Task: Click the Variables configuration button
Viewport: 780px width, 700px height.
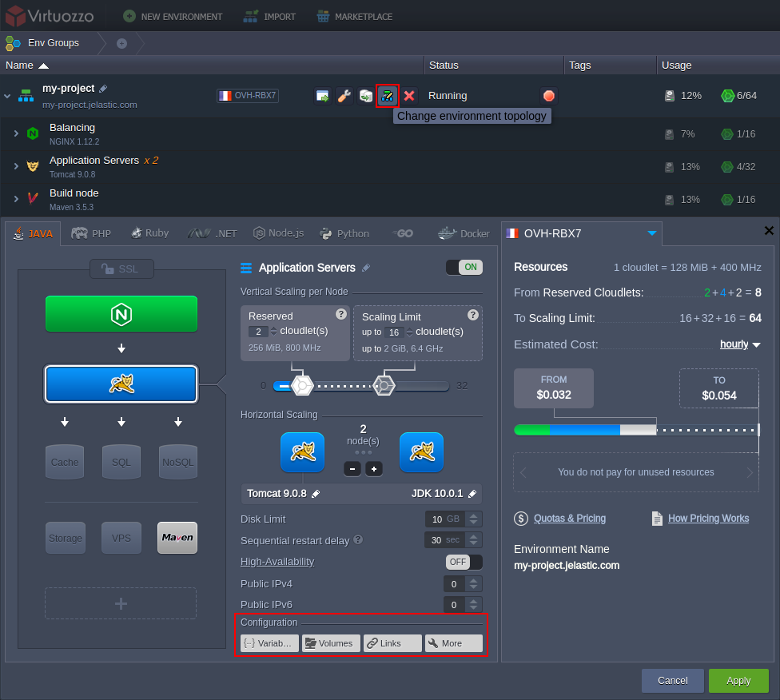Action: point(269,643)
